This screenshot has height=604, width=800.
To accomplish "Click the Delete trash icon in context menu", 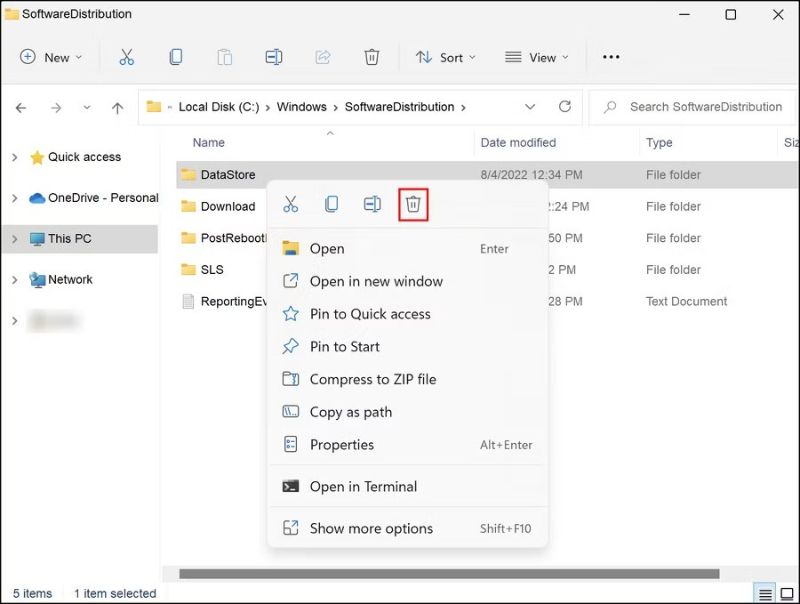I will [413, 205].
